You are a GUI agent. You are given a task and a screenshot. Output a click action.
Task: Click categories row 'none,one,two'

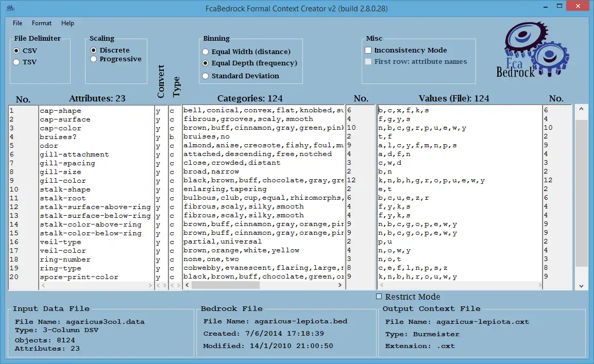(x=211, y=259)
